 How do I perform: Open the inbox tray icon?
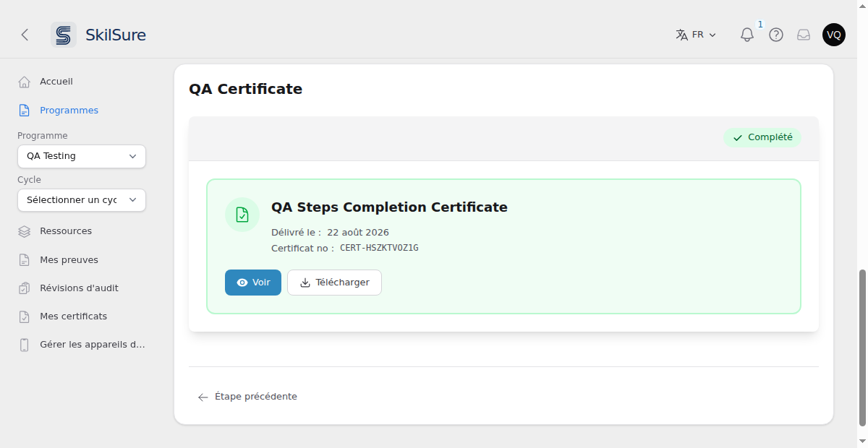click(804, 35)
